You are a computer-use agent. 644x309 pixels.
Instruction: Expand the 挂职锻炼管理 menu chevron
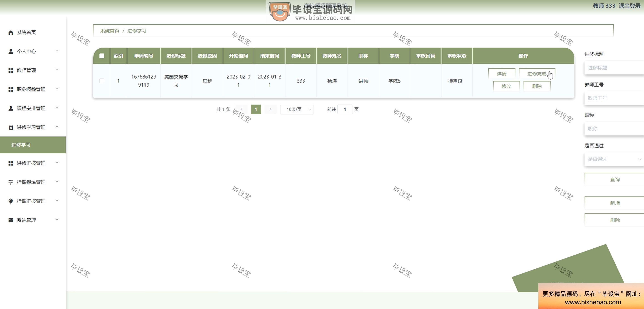(57, 182)
